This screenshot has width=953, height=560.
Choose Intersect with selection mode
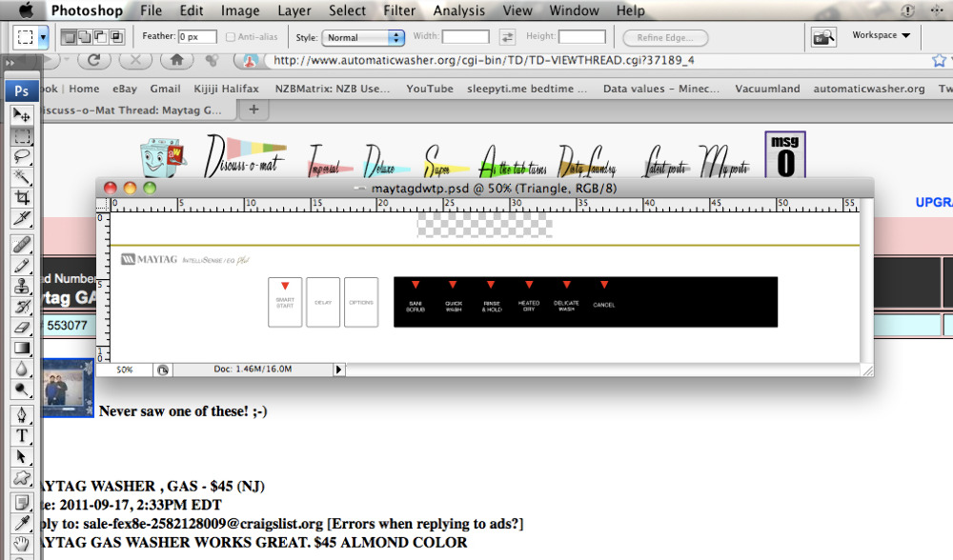point(116,37)
